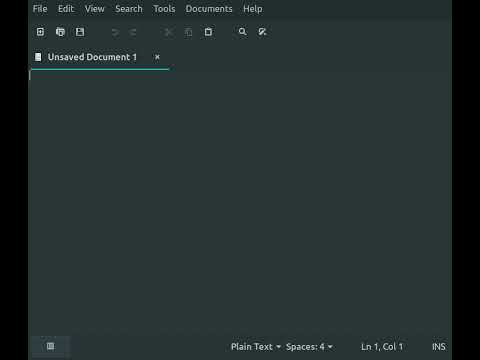Close the Unsaved Document 1 tab
Screen dimensions: 480x360
pyautogui.click(x=157, y=57)
